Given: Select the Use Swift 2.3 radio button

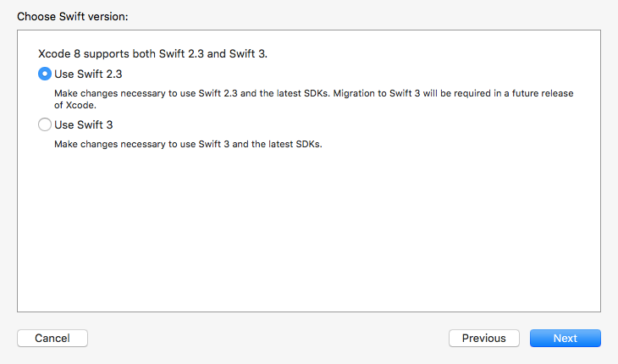Looking at the screenshot, I should [45, 74].
